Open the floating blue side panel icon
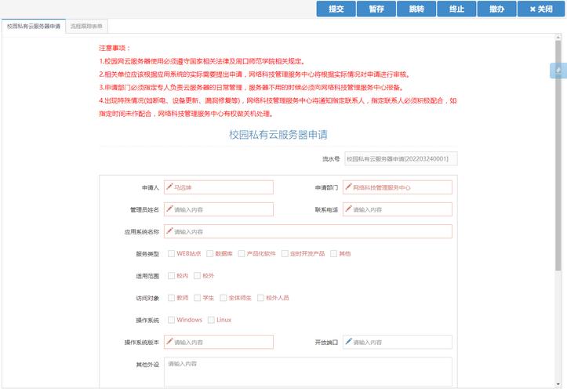Viewport: 567px width, 392px height. click(558, 71)
